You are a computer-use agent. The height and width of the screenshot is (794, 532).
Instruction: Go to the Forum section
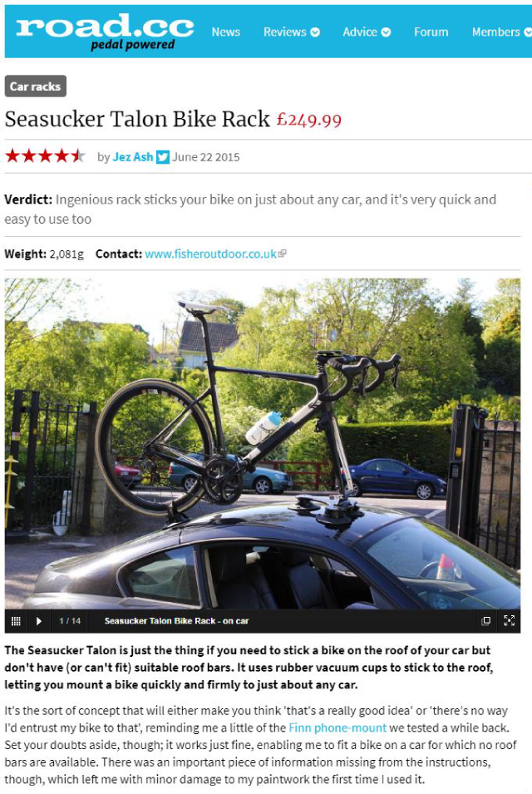431,32
